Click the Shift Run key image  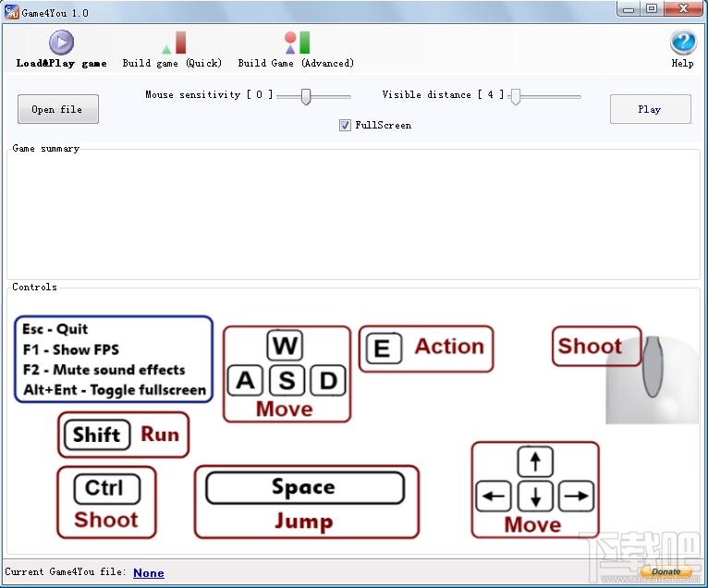tap(123, 435)
